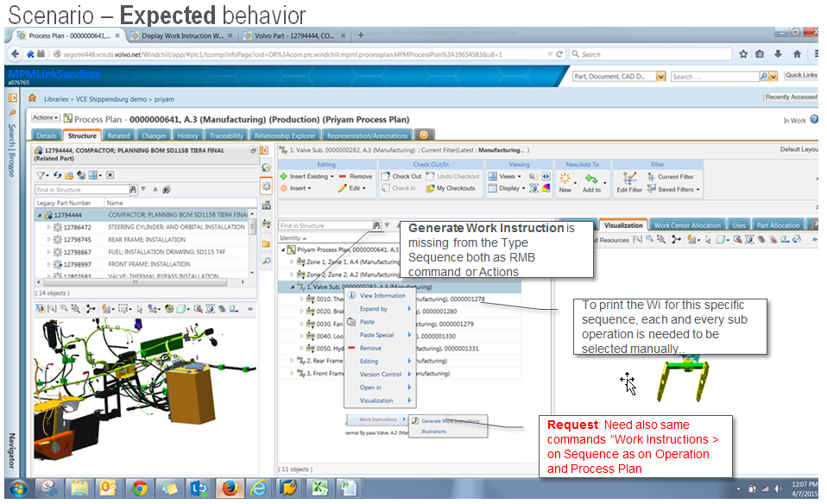Screen dimensions: 827x504
Task: Click Current Filter icon
Action: tap(652, 177)
